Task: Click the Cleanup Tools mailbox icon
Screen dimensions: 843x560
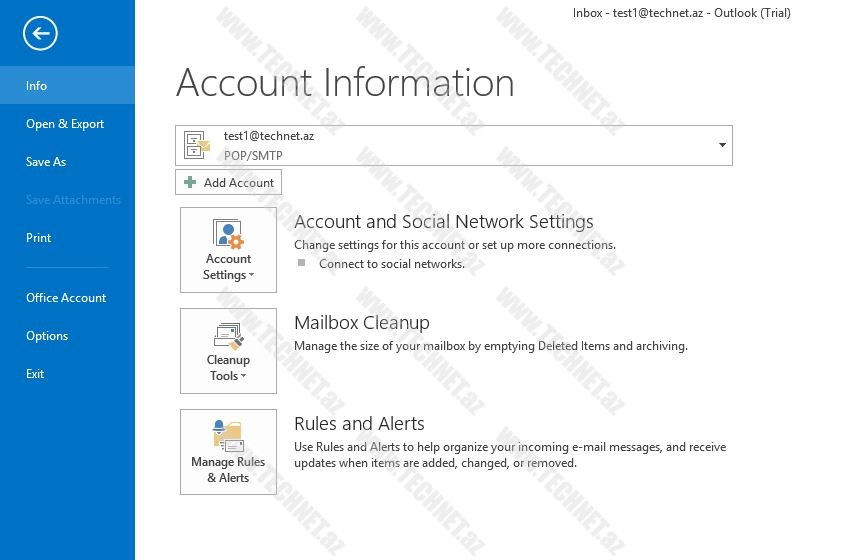Action: click(x=229, y=335)
